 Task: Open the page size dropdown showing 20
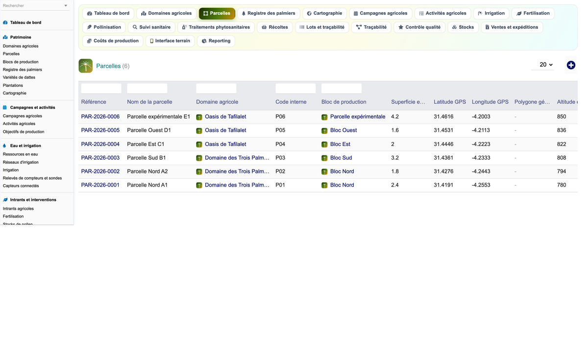[x=543, y=65]
